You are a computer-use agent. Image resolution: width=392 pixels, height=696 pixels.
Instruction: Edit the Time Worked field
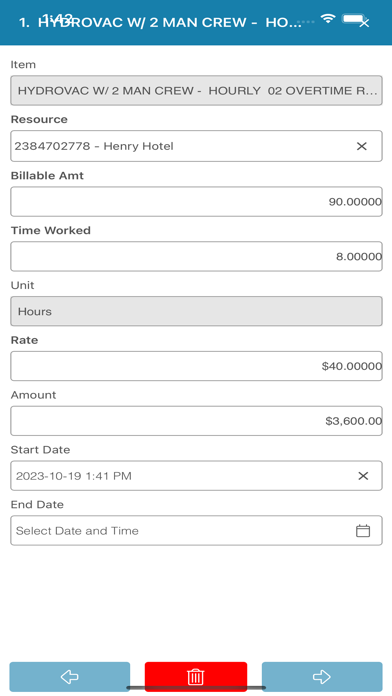(x=196, y=256)
